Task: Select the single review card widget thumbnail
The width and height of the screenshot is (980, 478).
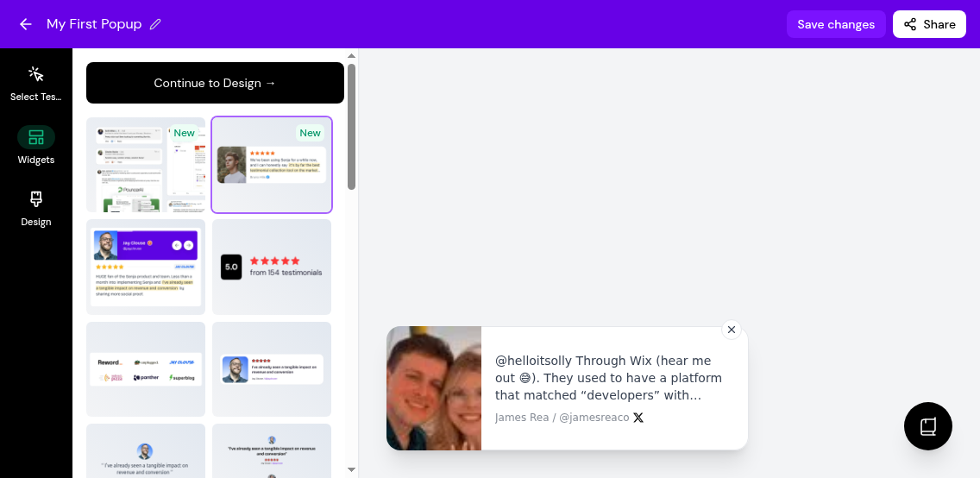Action: pos(272,165)
